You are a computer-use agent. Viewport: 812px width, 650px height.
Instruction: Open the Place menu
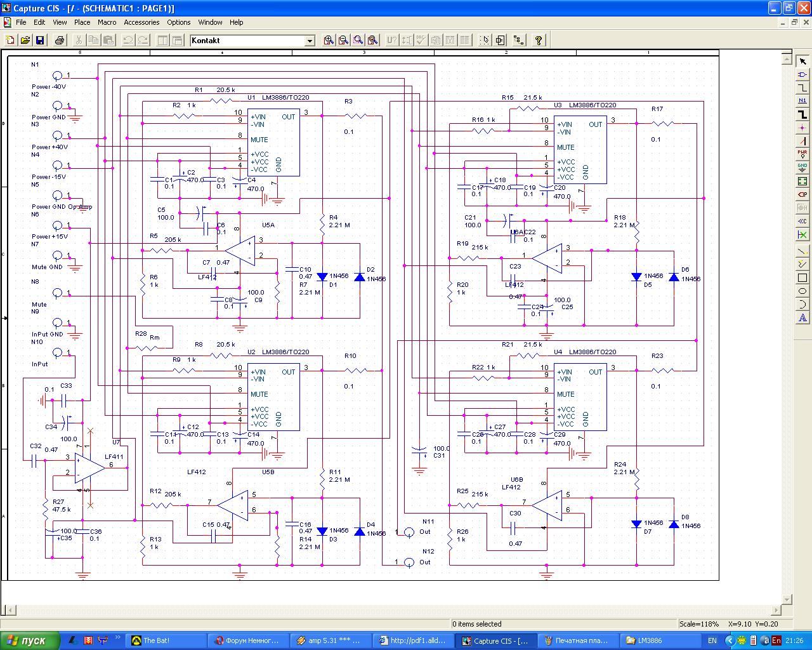82,22
